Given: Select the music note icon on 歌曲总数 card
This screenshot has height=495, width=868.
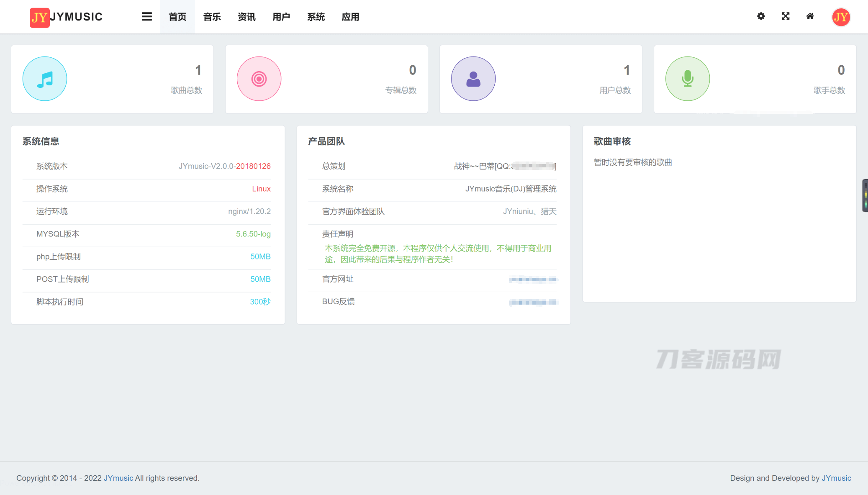Looking at the screenshot, I should click(44, 79).
